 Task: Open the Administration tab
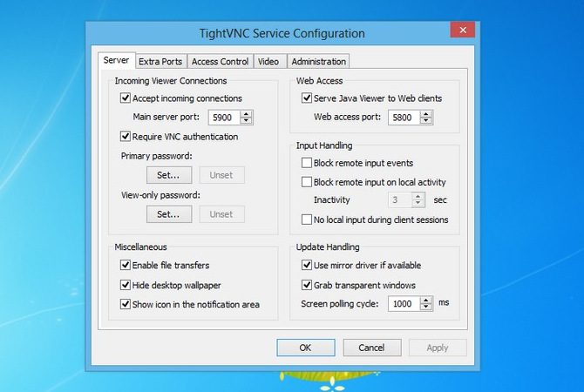(x=319, y=62)
